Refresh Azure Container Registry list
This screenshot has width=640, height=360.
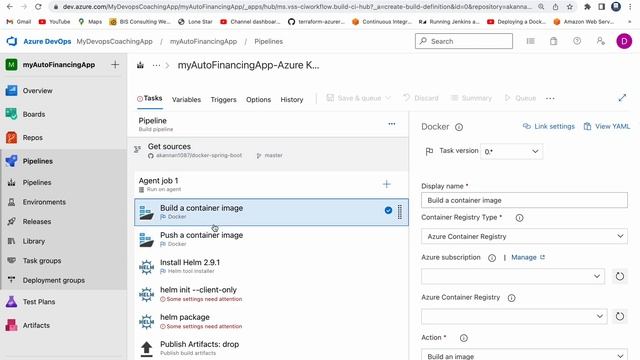pyautogui.click(x=620, y=316)
